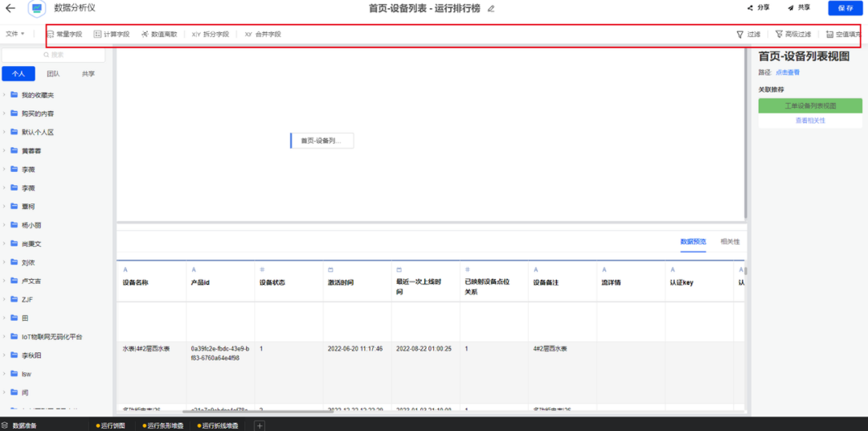This screenshot has height=431, width=868.
Task: Click the 高级过滤 advanced filter tool
Action: click(793, 35)
